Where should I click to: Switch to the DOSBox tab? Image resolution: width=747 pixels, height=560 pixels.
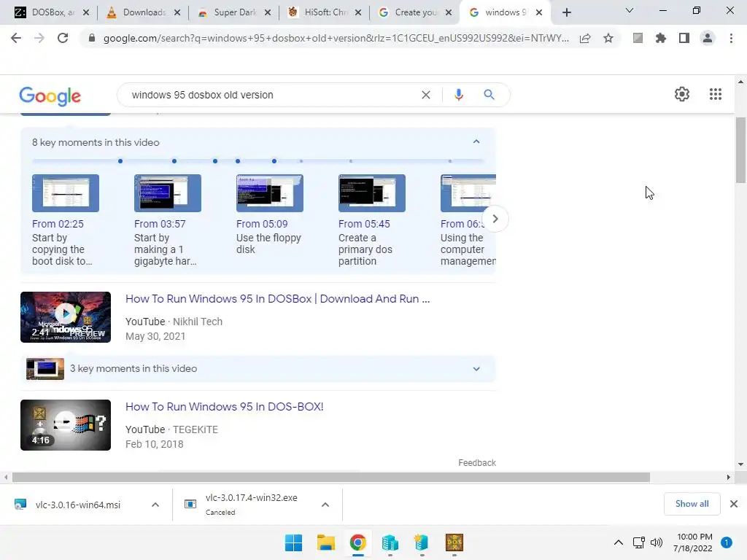click(53, 12)
